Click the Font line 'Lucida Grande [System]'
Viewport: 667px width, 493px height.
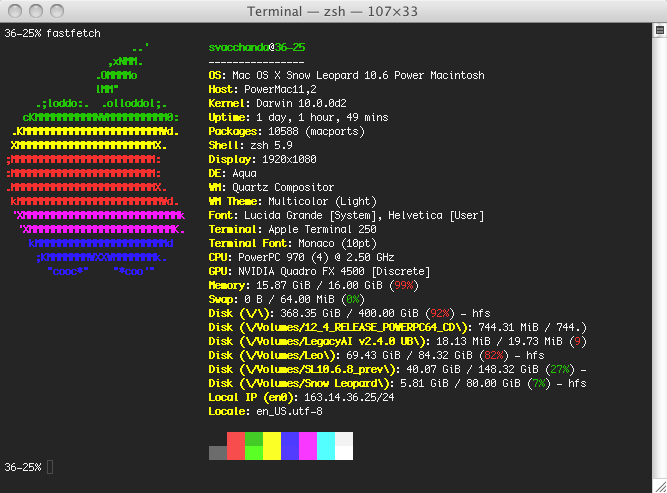pos(346,215)
